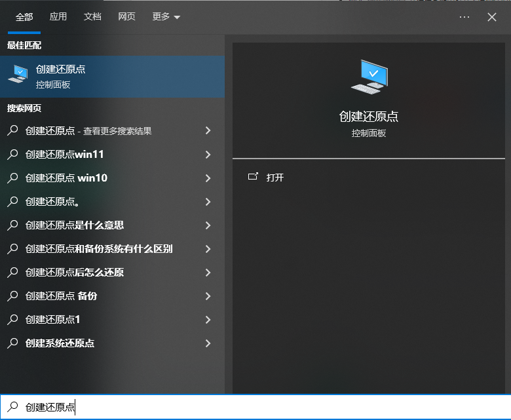
Task: Select the 网页 tab
Action: 126,17
